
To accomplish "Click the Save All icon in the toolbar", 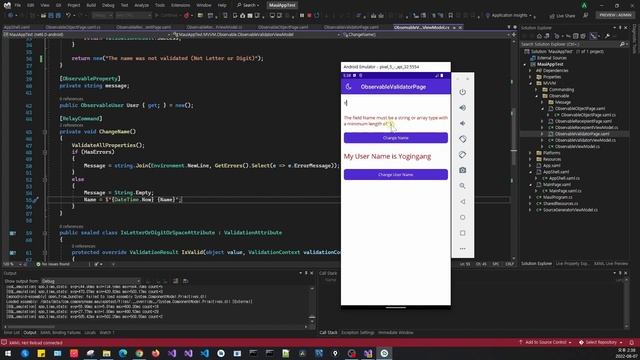I will (58, 16).
